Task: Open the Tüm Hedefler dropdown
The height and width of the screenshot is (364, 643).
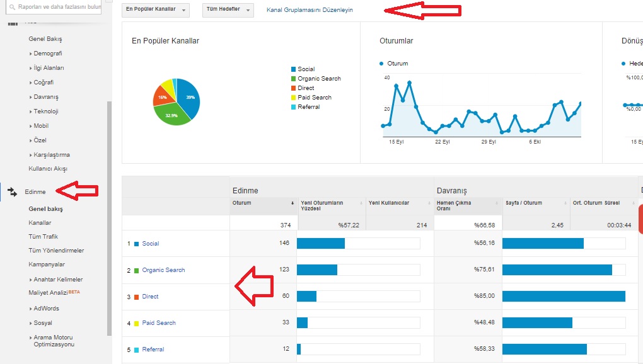Action: coord(228,10)
